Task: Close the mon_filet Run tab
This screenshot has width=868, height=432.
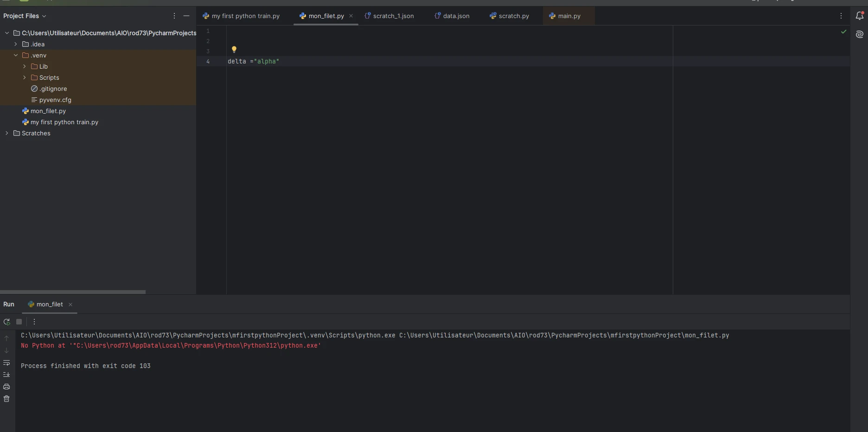Action: (70, 305)
